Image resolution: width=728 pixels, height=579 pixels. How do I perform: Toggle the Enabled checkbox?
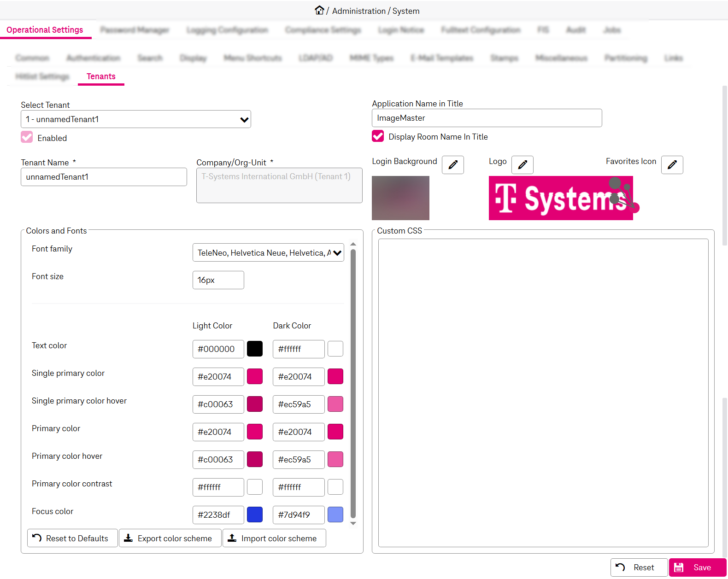[27, 137]
